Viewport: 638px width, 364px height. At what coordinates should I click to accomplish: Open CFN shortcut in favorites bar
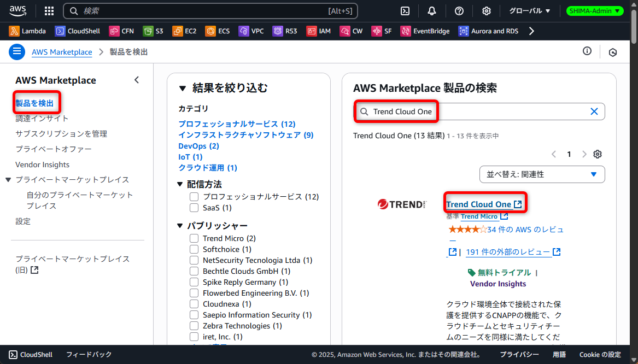[x=121, y=31]
